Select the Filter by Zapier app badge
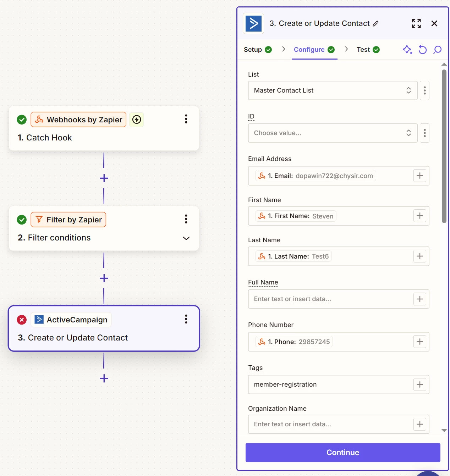Screen dimensions: 450x476 pos(68,220)
